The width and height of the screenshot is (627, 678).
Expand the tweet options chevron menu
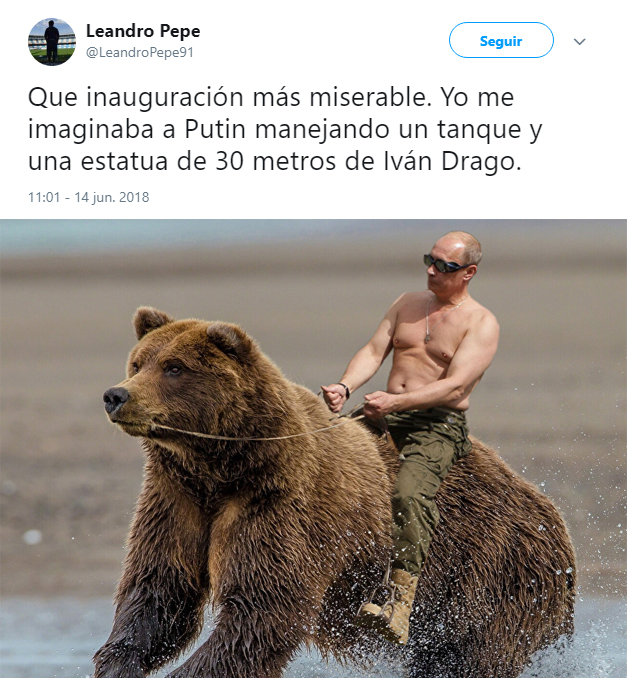click(x=579, y=42)
